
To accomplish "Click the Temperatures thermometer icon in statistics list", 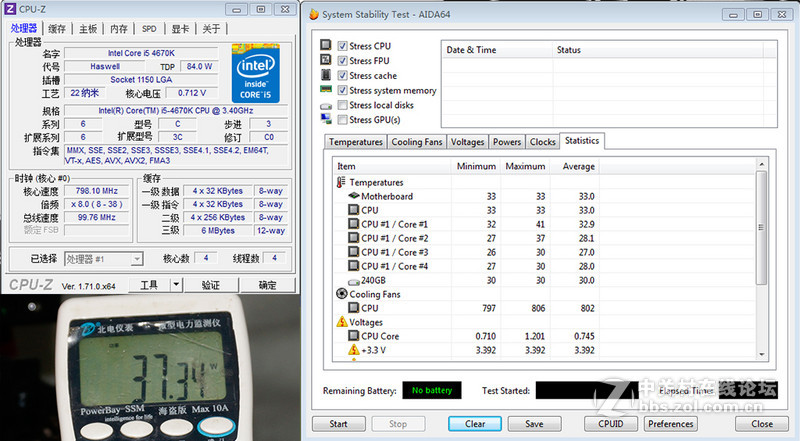I will pos(342,183).
